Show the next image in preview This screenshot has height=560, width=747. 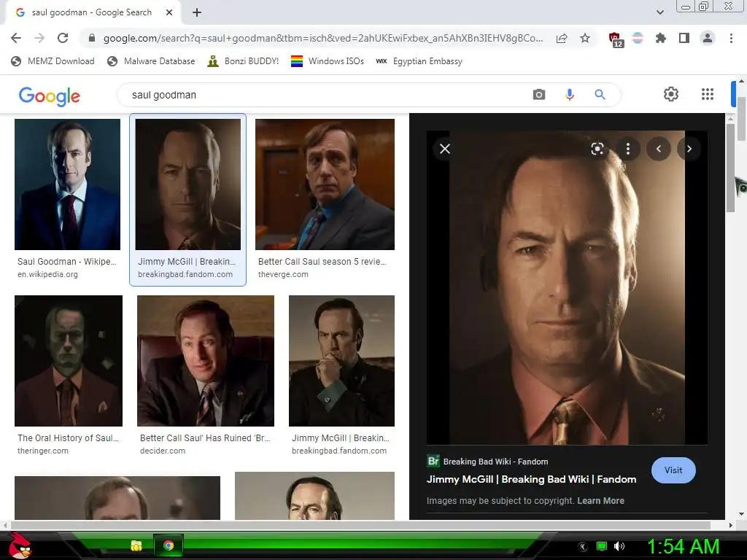tap(689, 149)
